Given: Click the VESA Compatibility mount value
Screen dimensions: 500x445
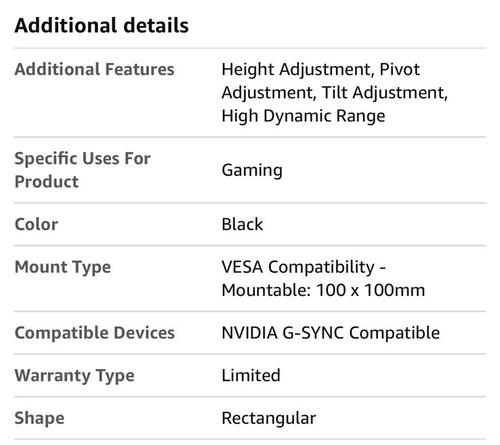Looking at the screenshot, I should tap(323, 279).
